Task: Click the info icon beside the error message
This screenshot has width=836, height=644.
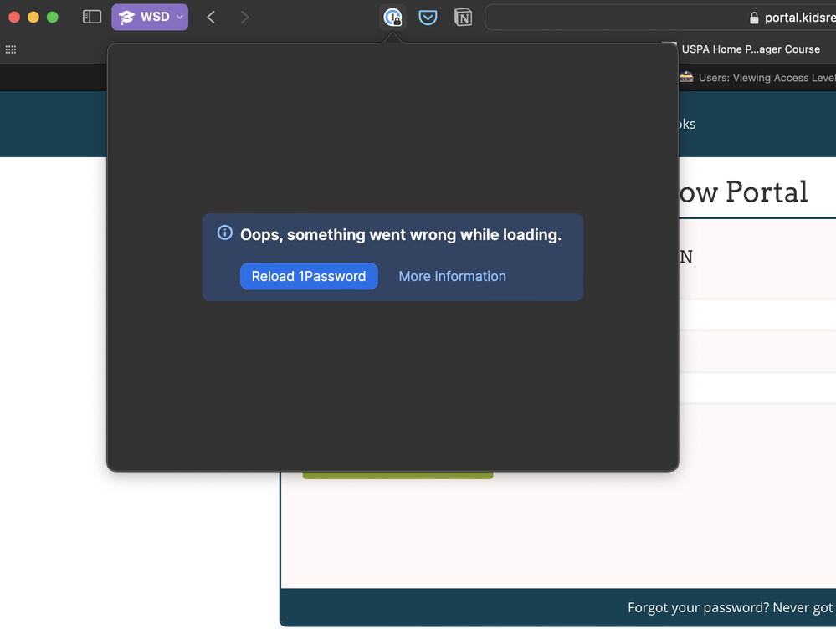Action: pyautogui.click(x=224, y=233)
